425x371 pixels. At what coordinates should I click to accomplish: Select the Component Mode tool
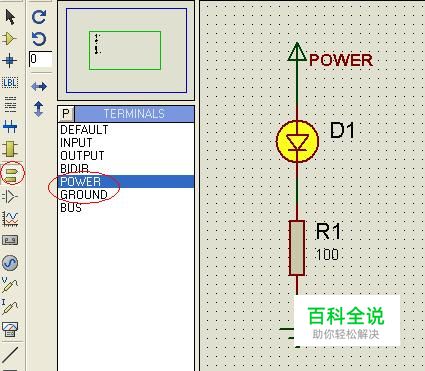(x=9, y=39)
